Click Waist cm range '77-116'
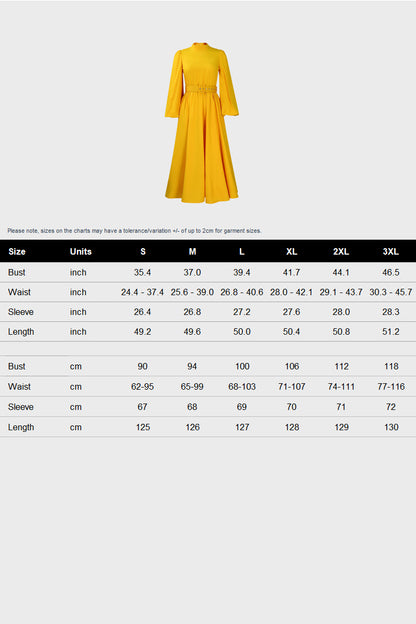The width and height of the screenshot is (416, 624). coord(391,386)
